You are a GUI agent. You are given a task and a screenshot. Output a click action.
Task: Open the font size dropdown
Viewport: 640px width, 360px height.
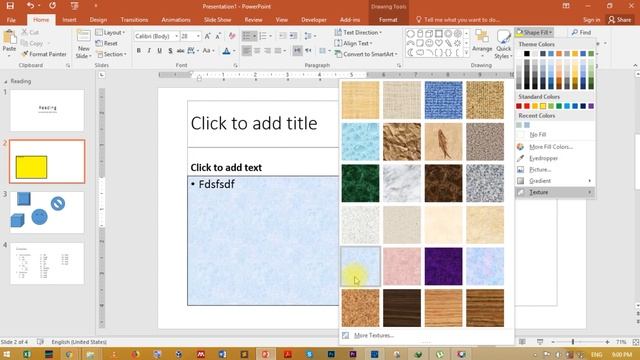click(x=198, y=36)
